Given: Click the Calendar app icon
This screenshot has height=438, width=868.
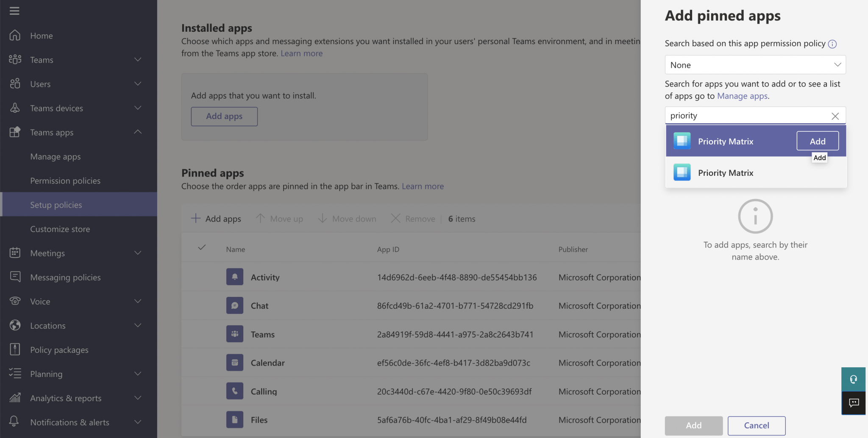Looking at the screenshot, I should [x=234, y=362].
